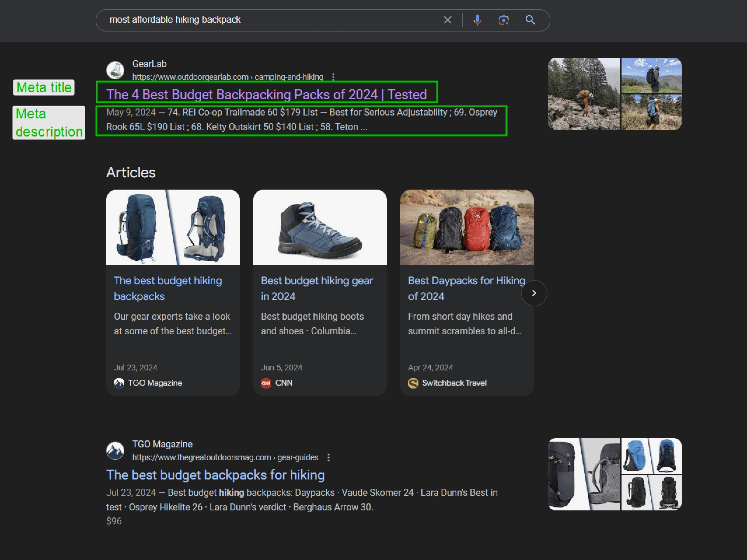Open the three-dot menu beside GearLab URL
Viewport: 747px width, 560px height.
coord(333,77)
